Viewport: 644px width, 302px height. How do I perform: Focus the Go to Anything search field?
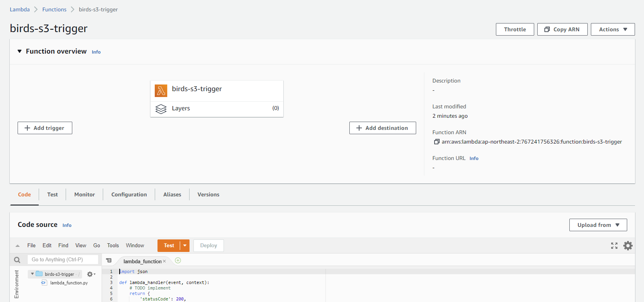point(63,260)
